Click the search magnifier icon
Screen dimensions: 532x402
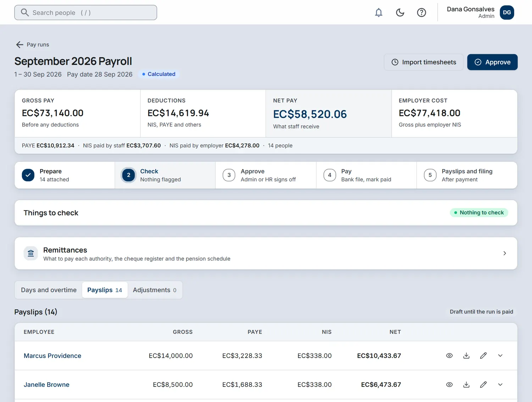tap(24, 12)
